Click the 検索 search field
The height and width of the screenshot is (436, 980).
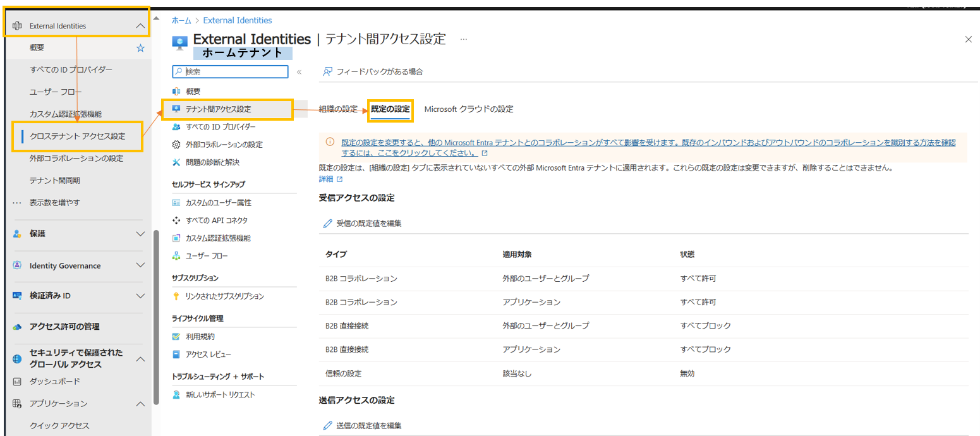(230, 72)
